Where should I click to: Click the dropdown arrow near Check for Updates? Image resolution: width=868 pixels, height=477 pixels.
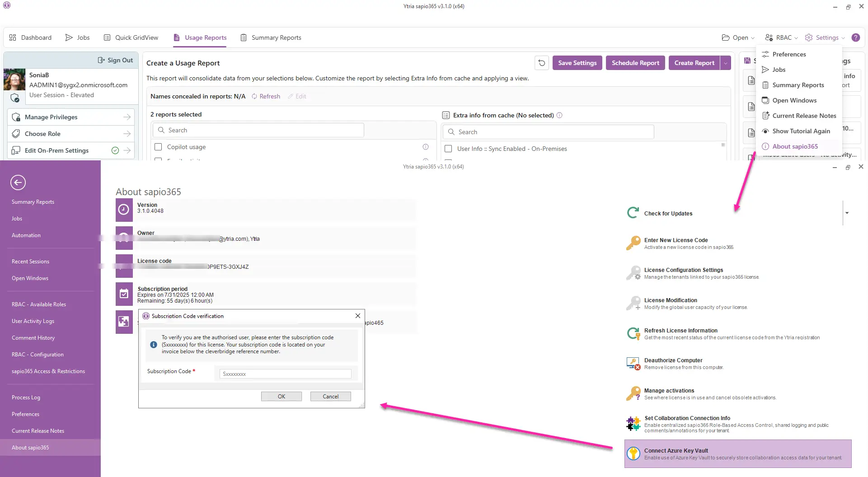(847, 213)
